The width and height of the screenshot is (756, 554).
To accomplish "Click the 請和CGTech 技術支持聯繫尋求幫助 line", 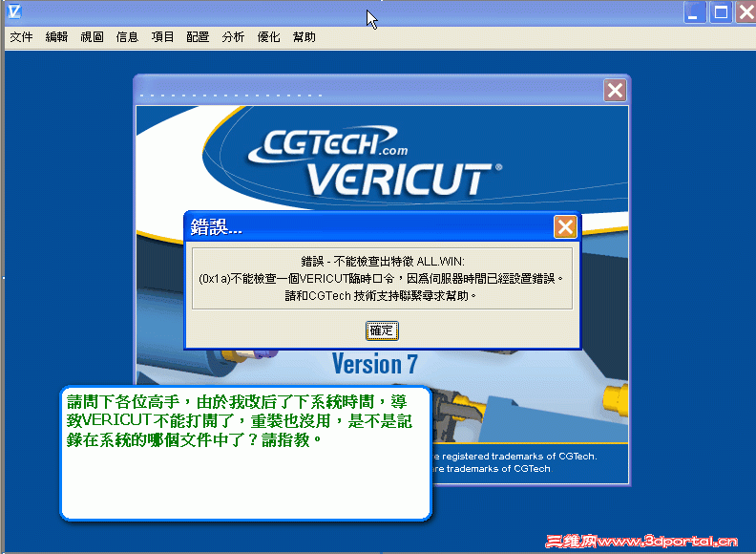I will (381, 296).
